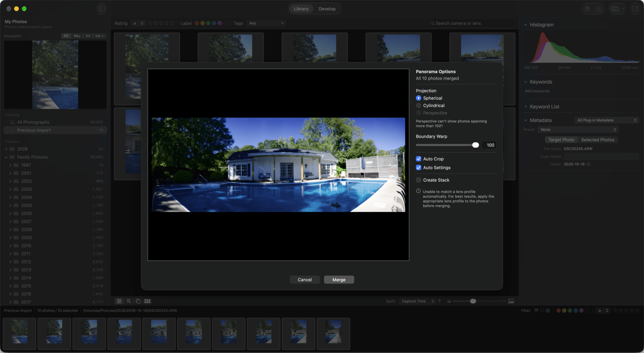
Task: Select the loupe magnifier view icon
Action: pos(129,301)
